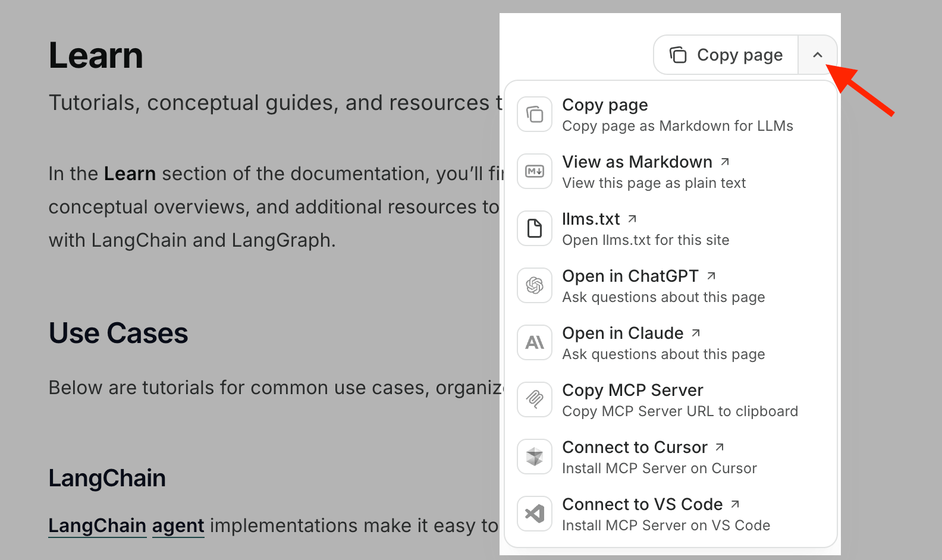Click 'Copy MCP Server URL to clipboard' text
The width and height of the screenshot is (942, 560).
tap(680, 411)
